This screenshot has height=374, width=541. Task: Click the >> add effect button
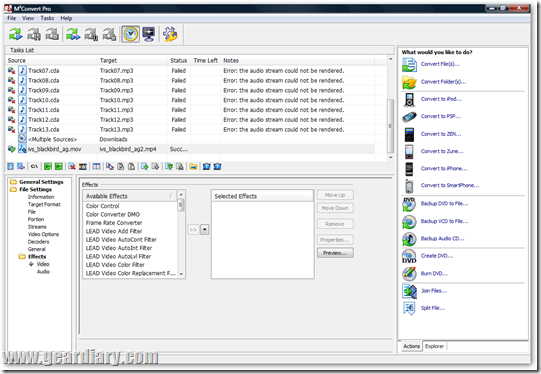pyautogui.click(x=193, y=229)
